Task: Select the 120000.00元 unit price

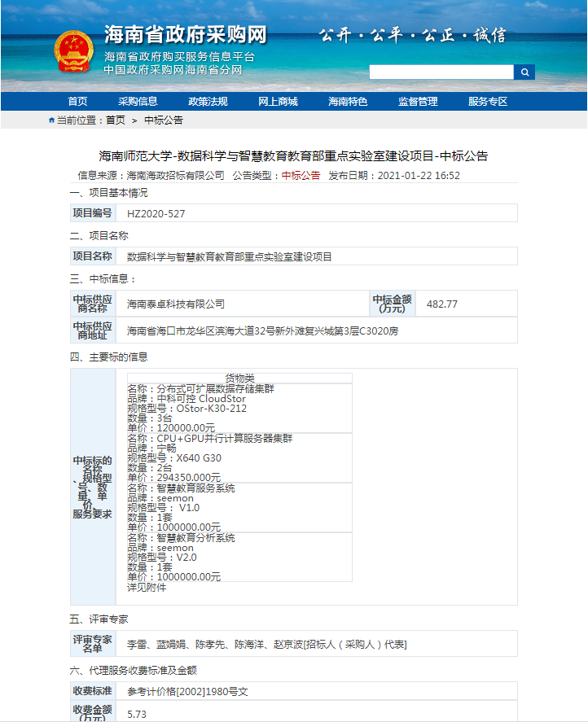Action: tap(186, 428)
